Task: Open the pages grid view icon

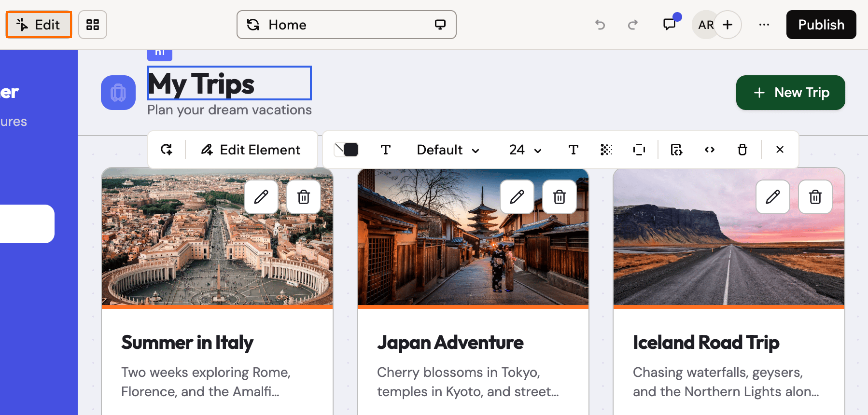Action: (x=93, y=25)
